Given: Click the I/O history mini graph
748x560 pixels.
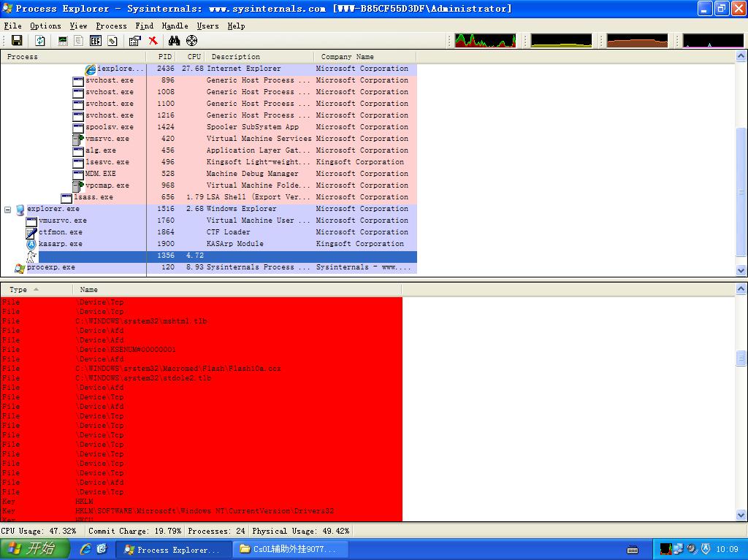Looking at the screenshot, I should pos(713,41).
